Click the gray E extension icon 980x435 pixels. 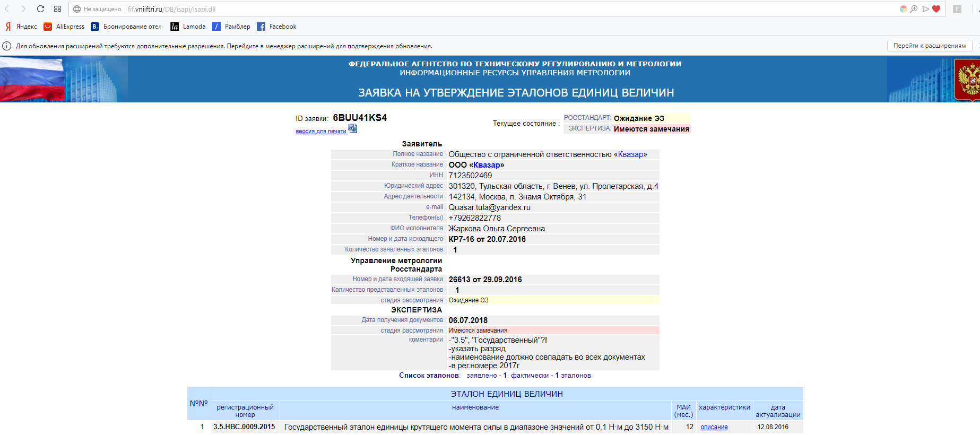pos(957,9)
